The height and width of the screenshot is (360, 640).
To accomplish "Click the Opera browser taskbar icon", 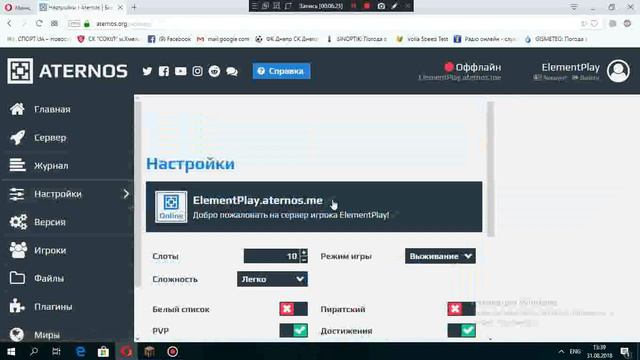I will [126, 351].
